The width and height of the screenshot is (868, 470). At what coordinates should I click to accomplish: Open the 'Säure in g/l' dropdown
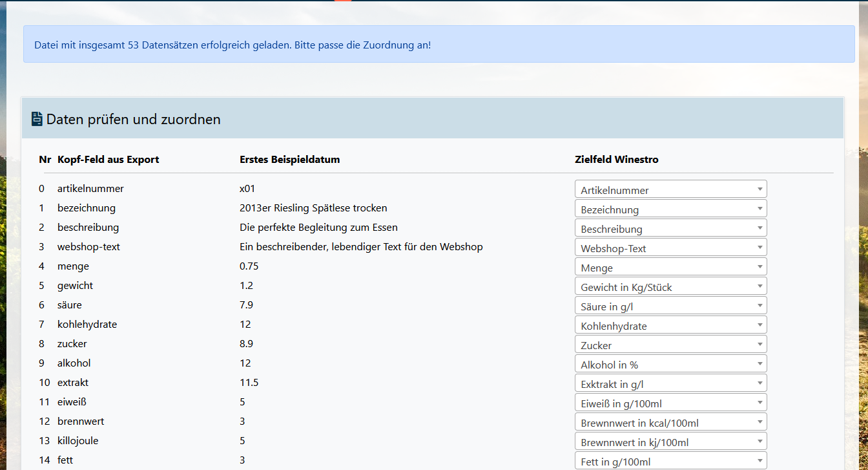[670, 306]
